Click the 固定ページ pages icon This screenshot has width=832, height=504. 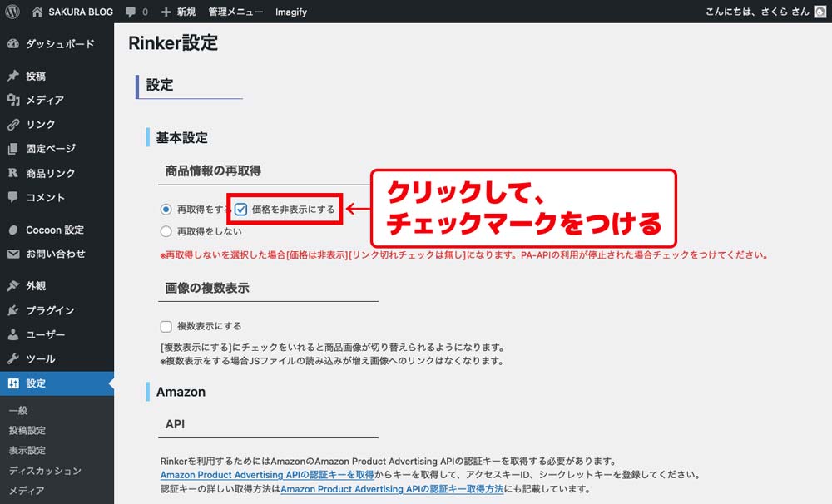click(13, 149)
